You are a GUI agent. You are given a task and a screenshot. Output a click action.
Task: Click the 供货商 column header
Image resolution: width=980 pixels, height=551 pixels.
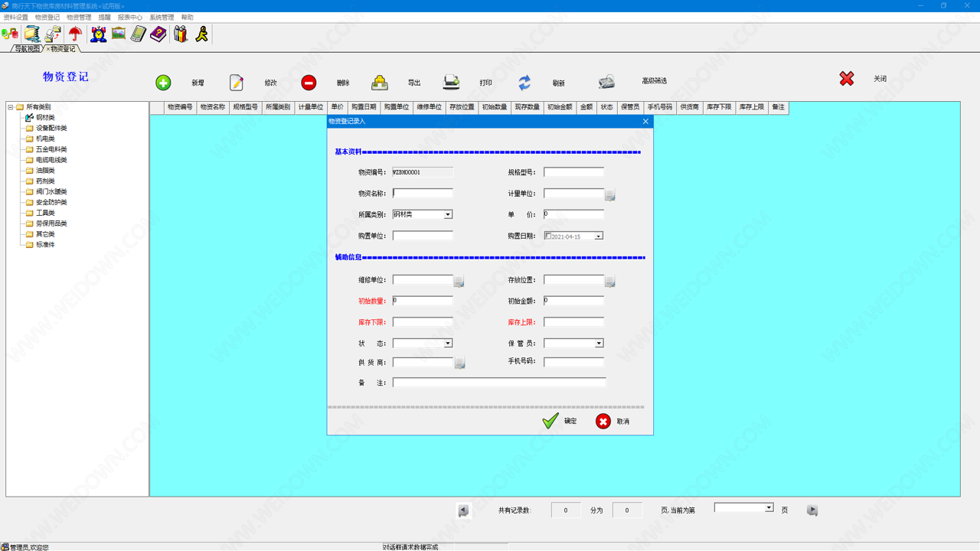[689, 108]
